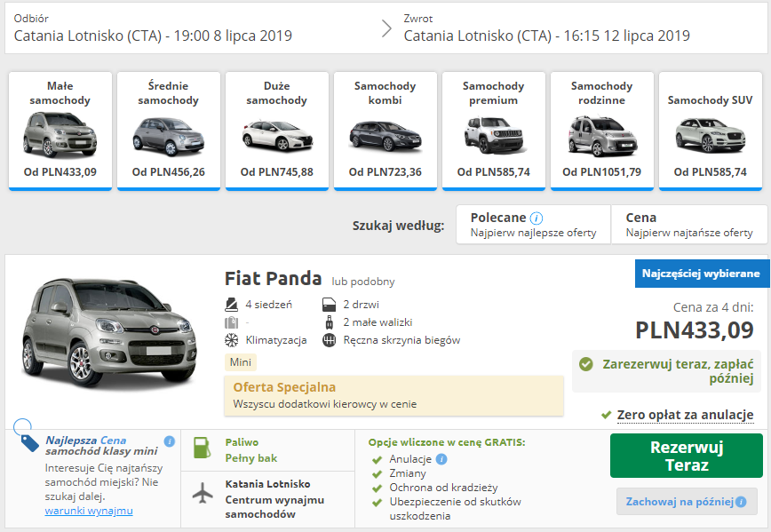Click the airplane pickup location icon

pyautogui.click(x=203, y=493)
